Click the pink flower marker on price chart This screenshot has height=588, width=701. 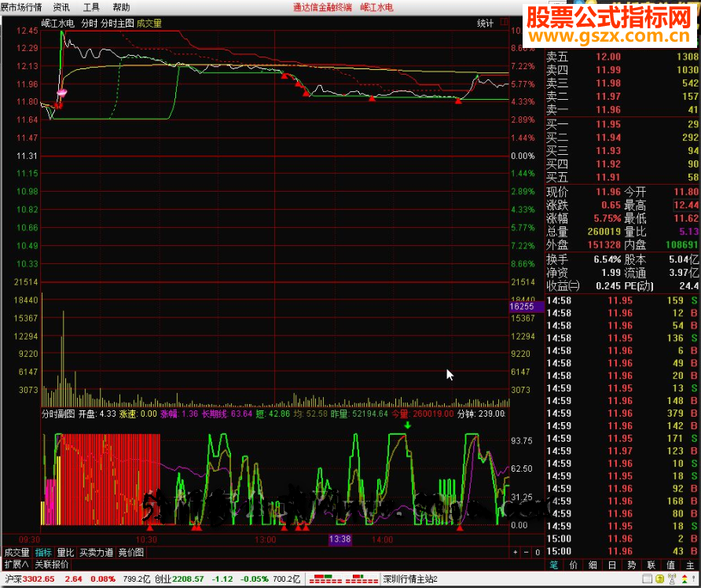(62, 93)
